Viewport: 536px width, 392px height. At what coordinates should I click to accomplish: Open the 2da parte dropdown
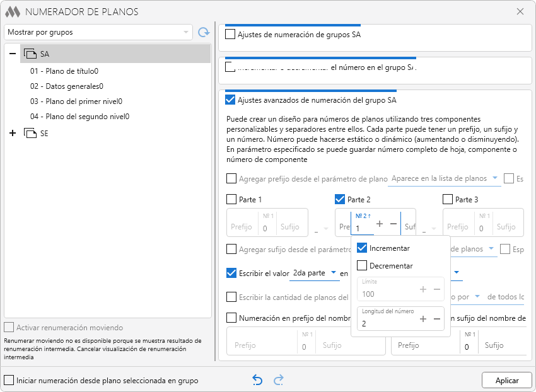(x=314, y=273)
